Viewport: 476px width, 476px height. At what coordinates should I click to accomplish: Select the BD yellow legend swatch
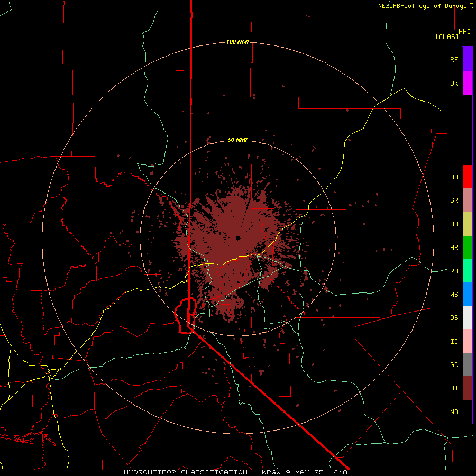(467, 224)
